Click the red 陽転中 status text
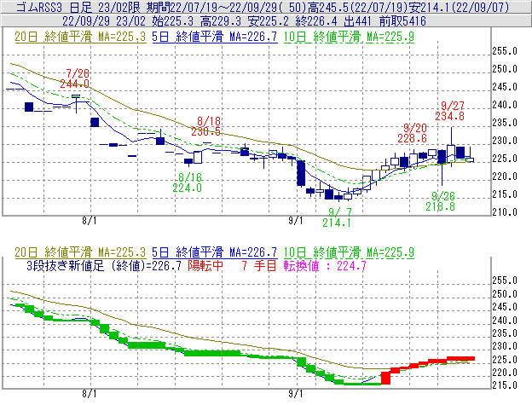The height and width of the screenshot is (405, 532). point(205,265)
